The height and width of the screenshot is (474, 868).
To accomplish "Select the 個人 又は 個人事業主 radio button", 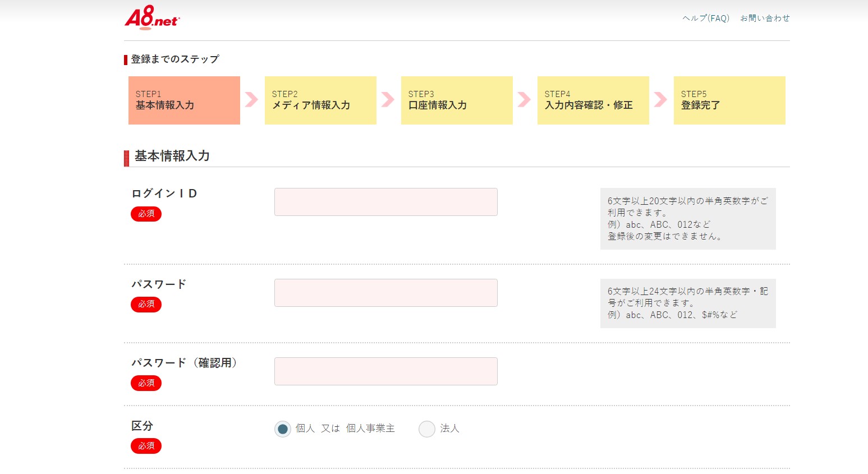I will coord(283,429).
